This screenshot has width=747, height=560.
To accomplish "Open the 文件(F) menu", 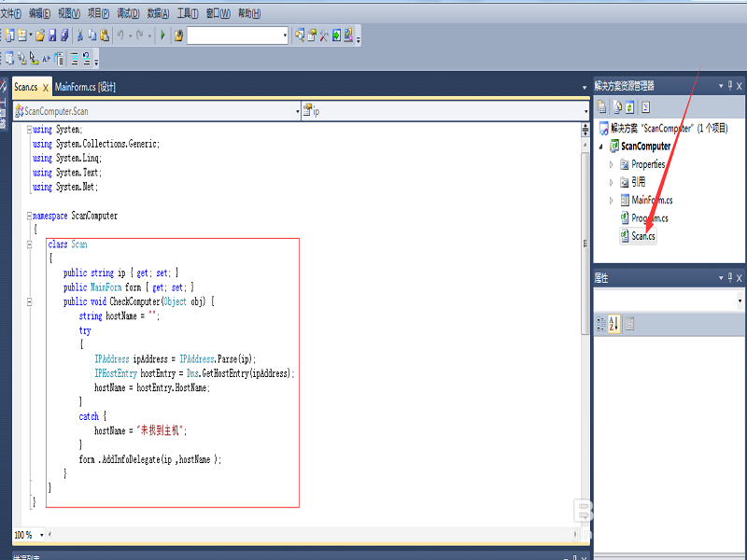I will coord(10,13).
